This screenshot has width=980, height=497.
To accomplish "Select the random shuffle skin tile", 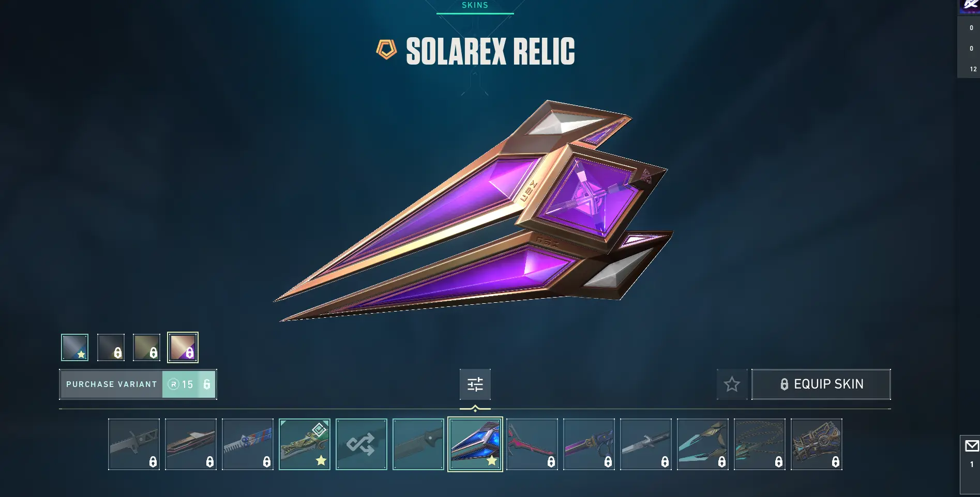I will pos(361,444).
